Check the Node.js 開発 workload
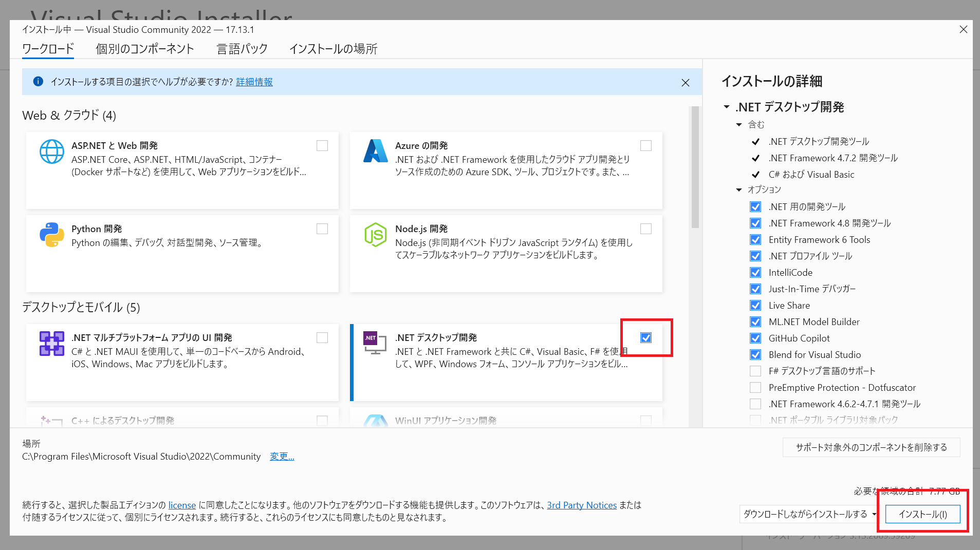Viewport: 980px width, 550px height. coord(646,229)
